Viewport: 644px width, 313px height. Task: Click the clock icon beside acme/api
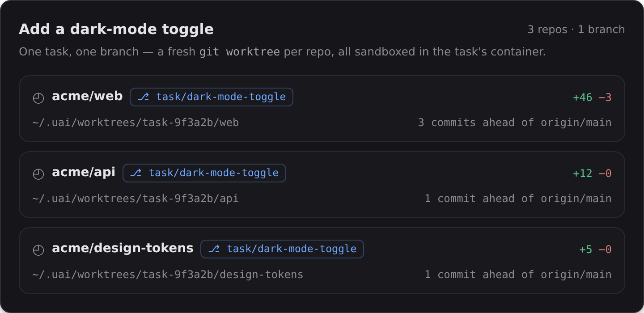coord(38,174)
